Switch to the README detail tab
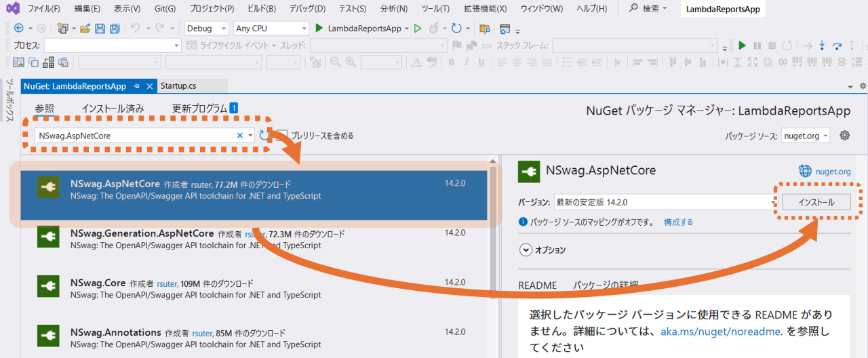The height and width of the screenshot is (358, 868). pos(538,285)
